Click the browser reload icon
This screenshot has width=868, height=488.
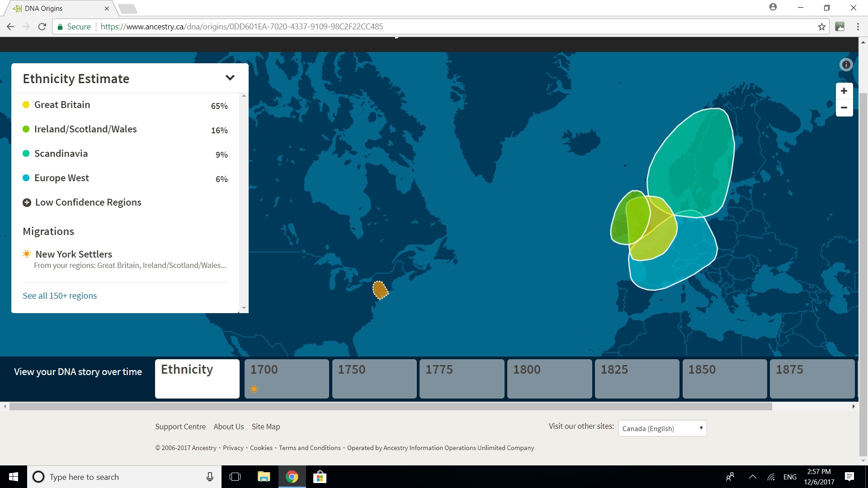[x=42, y=27]
